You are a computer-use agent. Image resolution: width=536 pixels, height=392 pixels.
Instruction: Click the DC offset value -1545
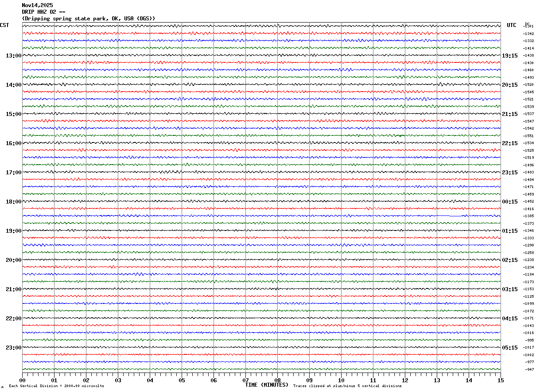click(528, 92)
